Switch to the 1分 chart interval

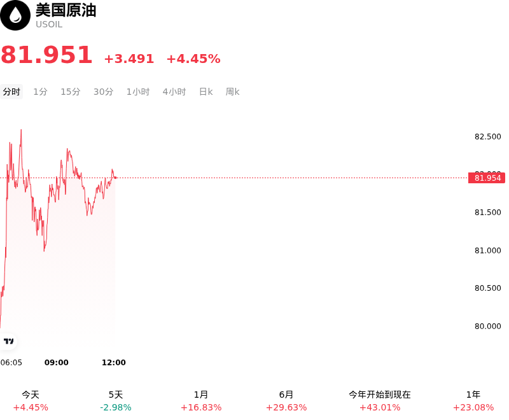[x=40, y=92]
